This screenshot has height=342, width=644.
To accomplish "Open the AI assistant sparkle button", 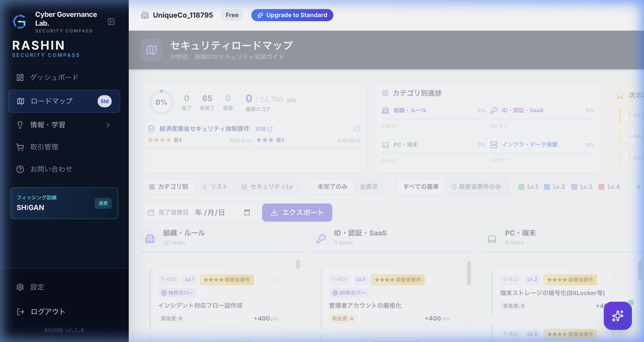I will [x=618, y=316].
